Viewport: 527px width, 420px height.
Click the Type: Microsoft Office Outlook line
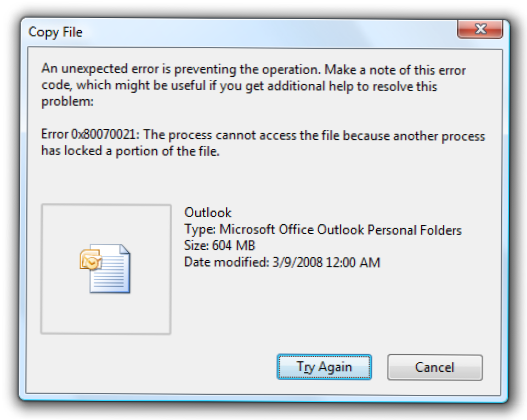pos(322,230)
